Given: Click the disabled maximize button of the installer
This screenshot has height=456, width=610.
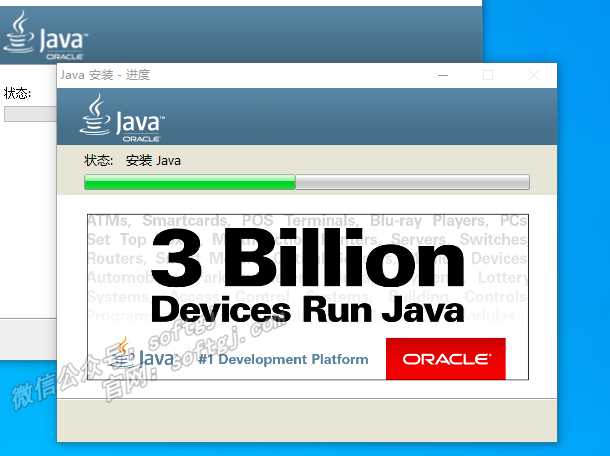Looking at the screenshot, I should (488, 75).
